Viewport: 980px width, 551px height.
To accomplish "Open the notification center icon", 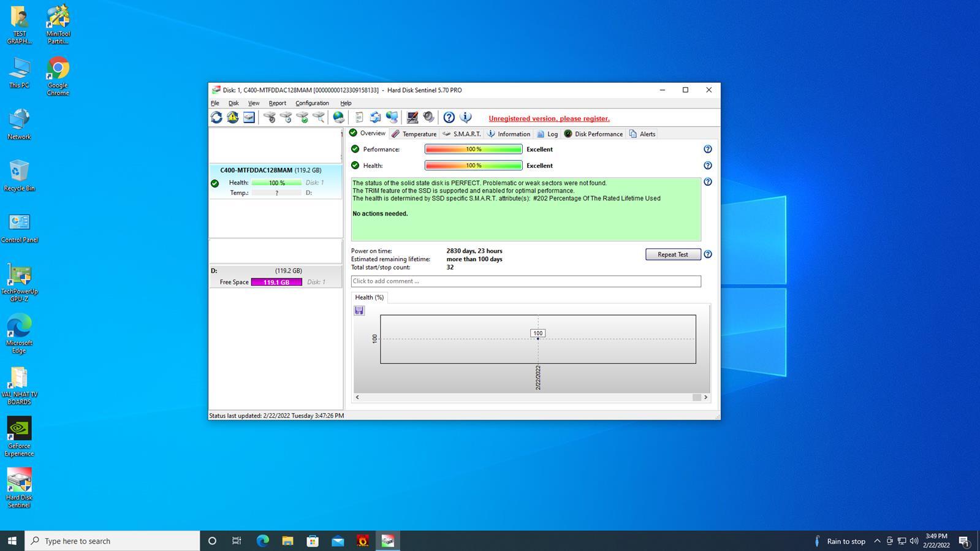I will [963, 541].
